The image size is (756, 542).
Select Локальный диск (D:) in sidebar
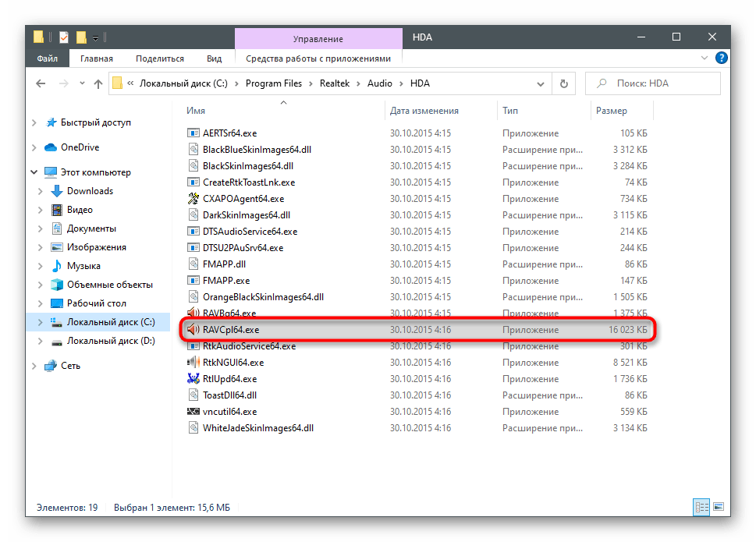pyautogui.click(x=110, y=341)
